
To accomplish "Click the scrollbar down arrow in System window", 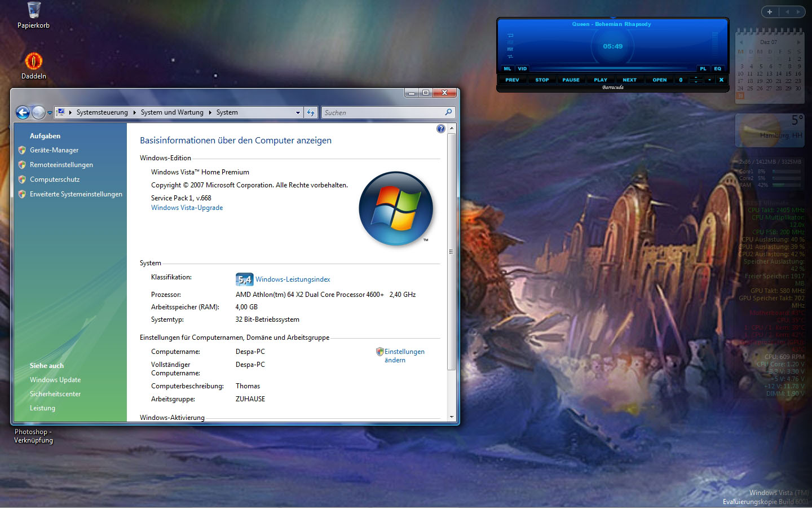I will point(452,417).
